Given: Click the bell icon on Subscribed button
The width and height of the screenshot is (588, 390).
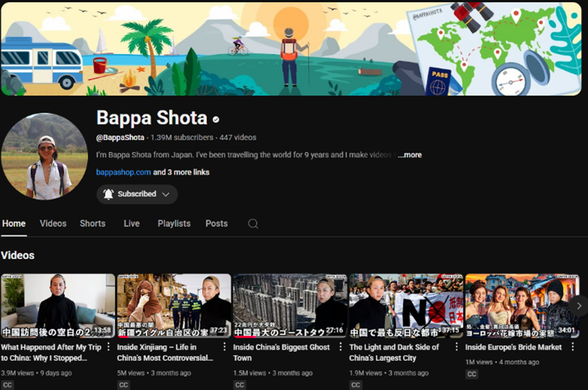Looking at the screenshot, I should (108, 195).
